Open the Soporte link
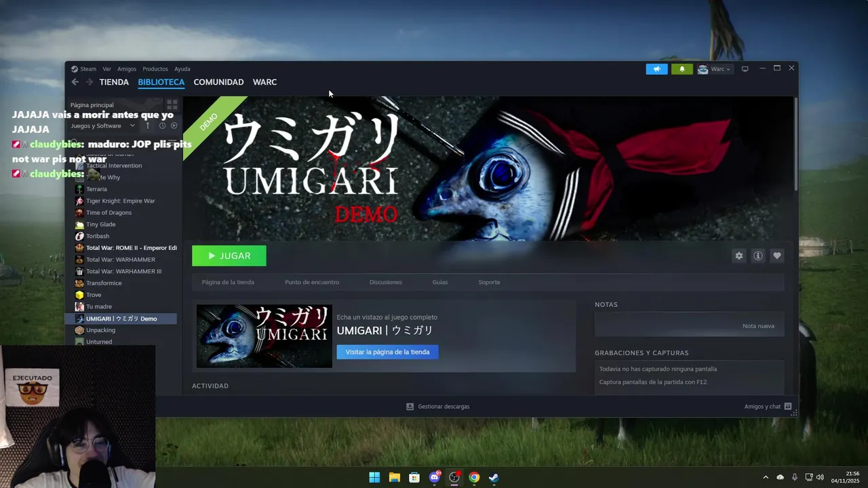This screenshot has width=868, height=488. pyautogui.click(x=489, y=282)
